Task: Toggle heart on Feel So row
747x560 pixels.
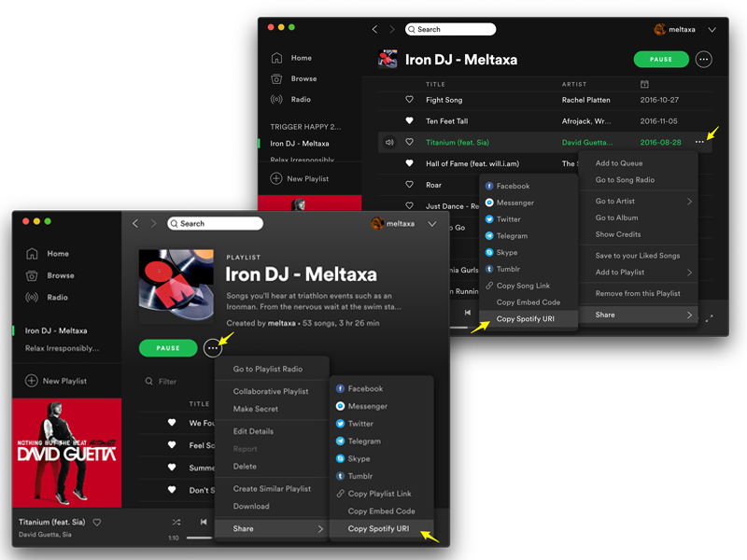Action: [172, 445]
